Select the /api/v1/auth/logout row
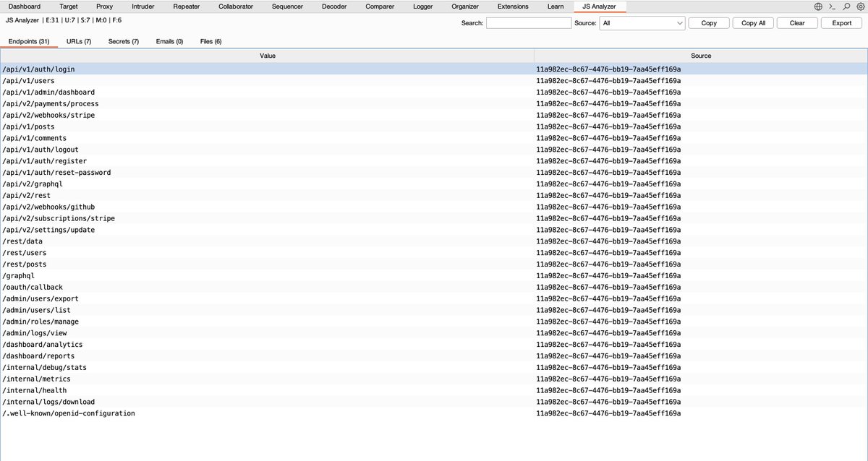 (434, 150)
